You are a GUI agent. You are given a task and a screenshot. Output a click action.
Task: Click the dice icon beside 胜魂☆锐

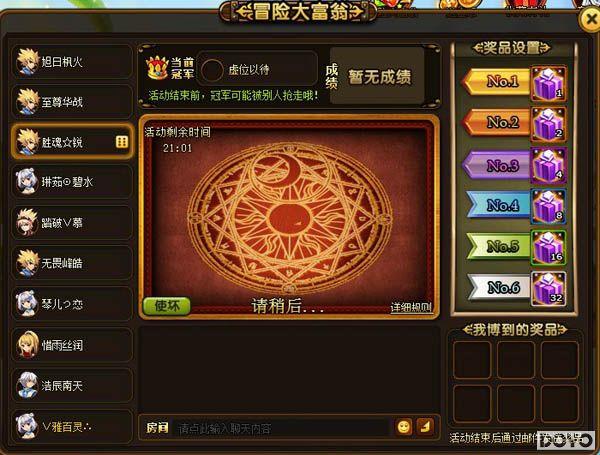click(x=122, y=142)
